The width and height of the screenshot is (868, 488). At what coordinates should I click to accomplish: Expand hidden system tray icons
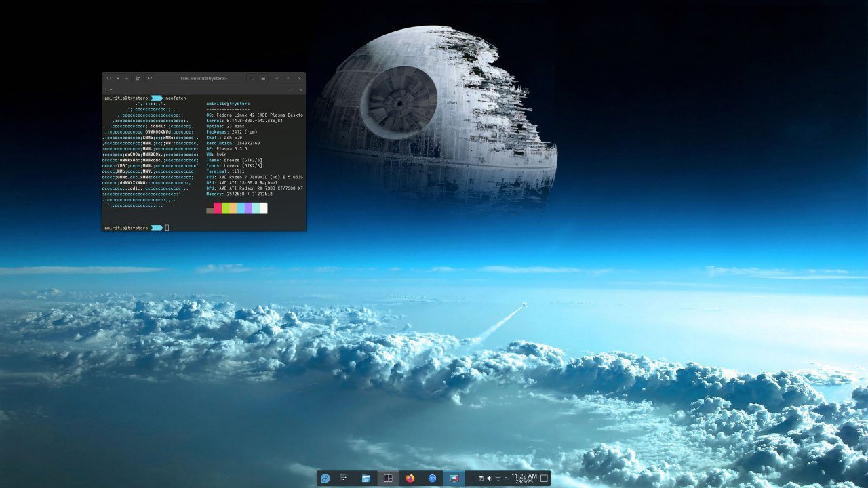click(x=506, y=479)
